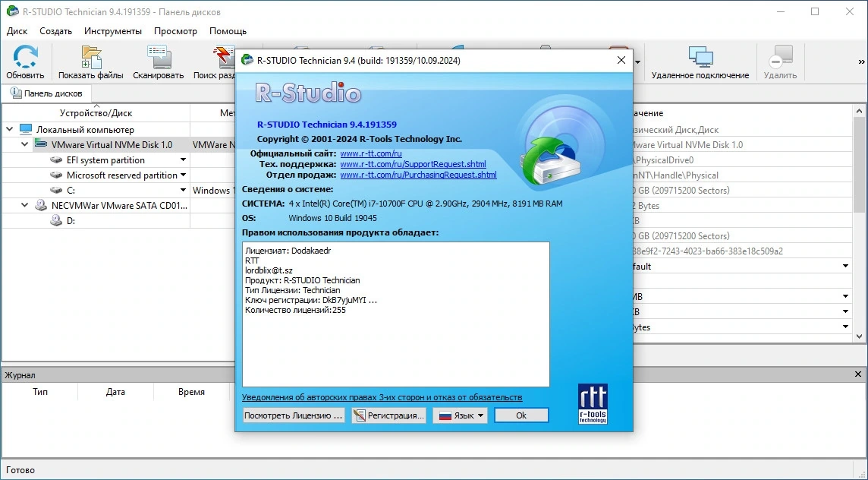Click the Регистрация button
The height and width of the screenshot is (480, 868).
pos(388,415)
